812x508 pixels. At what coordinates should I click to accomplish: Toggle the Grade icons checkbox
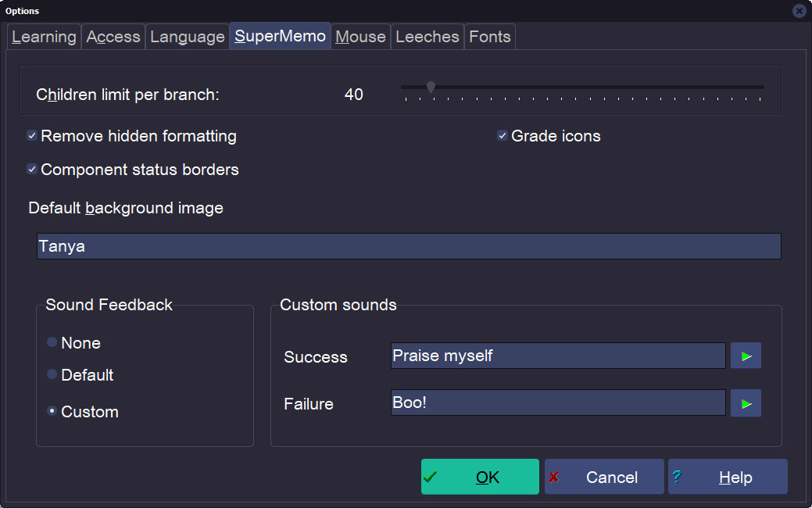coord(503,136)
